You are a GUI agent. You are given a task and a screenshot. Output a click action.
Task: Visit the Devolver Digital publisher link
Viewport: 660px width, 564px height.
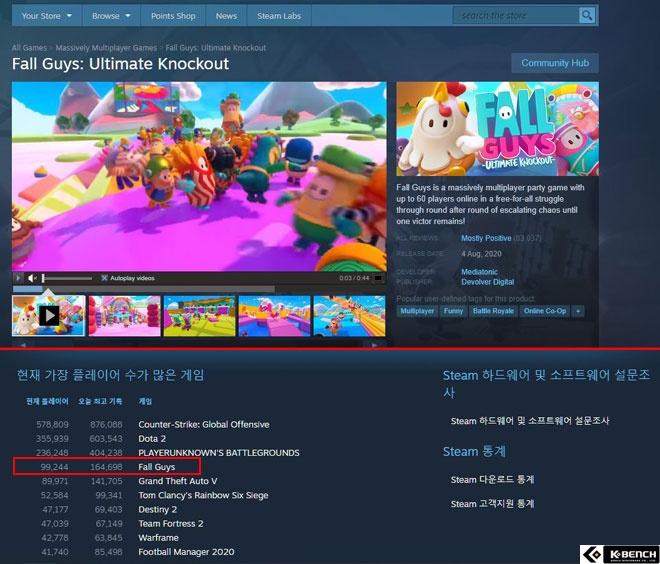[x=487, y=282]
